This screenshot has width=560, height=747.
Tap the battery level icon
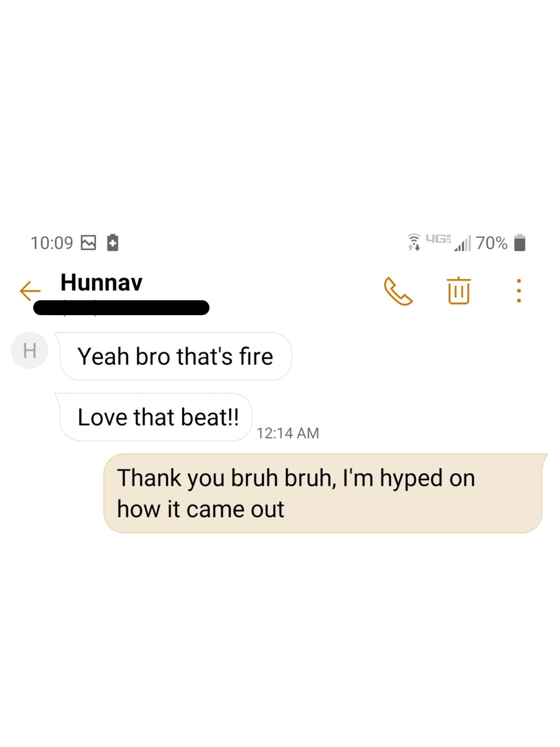(520, 243)
